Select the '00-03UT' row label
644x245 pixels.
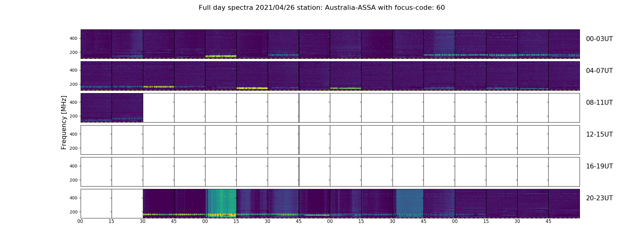click(599, 39)
